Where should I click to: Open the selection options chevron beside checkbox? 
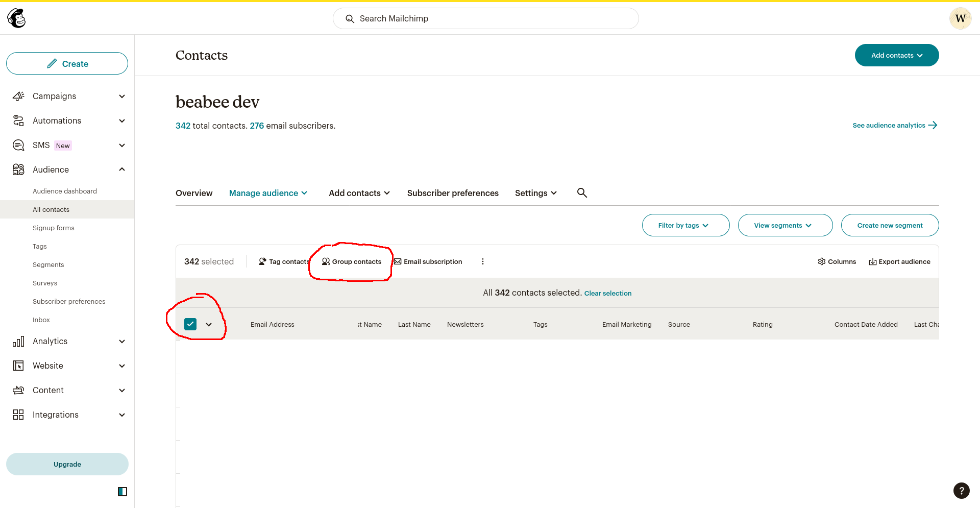point(209,324)
